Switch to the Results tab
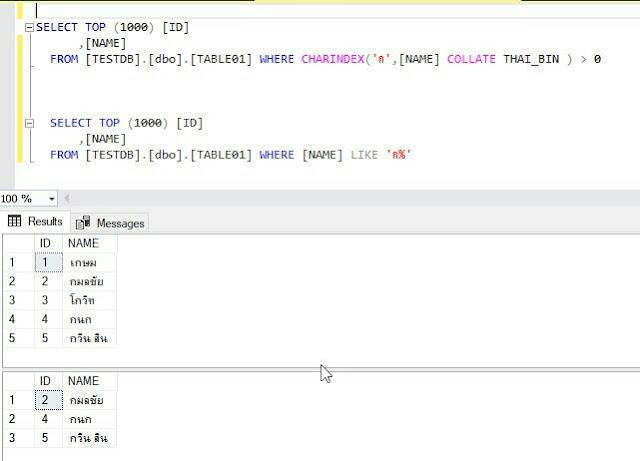Viewport: 640px width, 461px height. [x=35, y=222]
